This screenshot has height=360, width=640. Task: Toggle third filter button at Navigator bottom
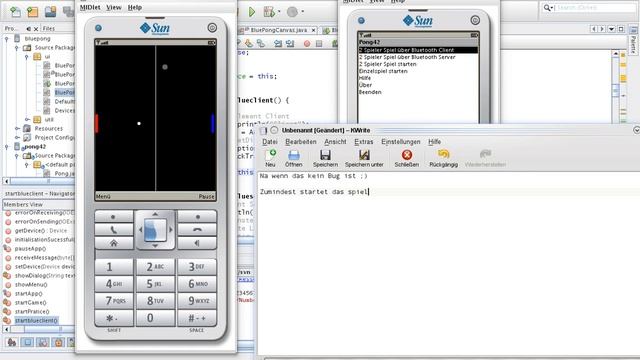click(43, 342)
